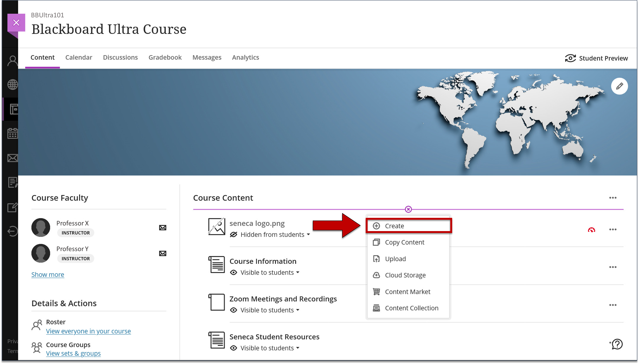This screenshot has height=364, width=639.
Task: Click the Student Preview eye icon
Action: (x=570, y=58)
